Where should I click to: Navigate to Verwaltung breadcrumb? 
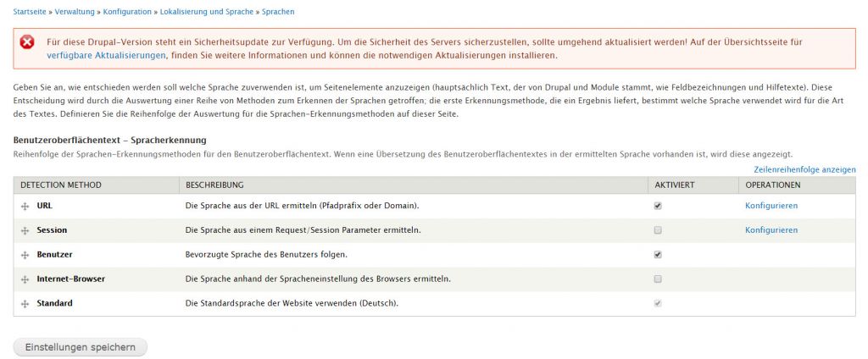coord(75,12)
